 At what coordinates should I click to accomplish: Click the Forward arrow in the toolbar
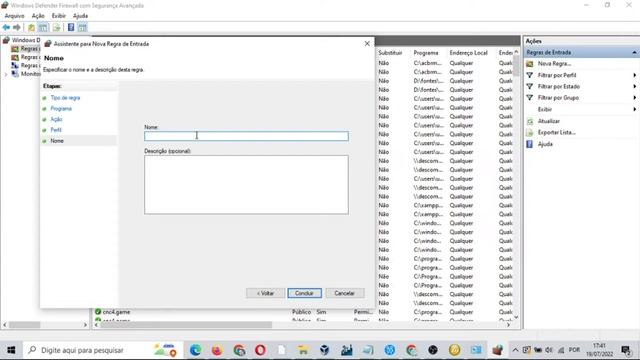click(17, 27)
